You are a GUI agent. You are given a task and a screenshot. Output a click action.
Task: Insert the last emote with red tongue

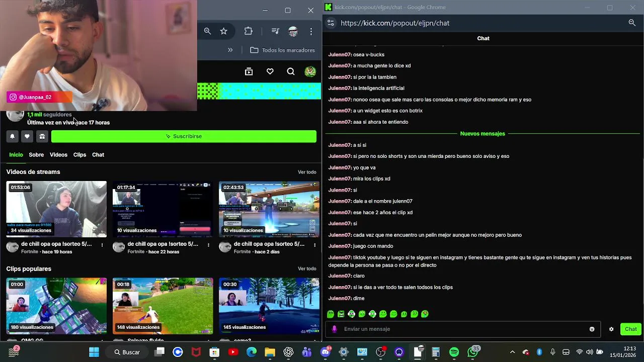click(425, 314)
